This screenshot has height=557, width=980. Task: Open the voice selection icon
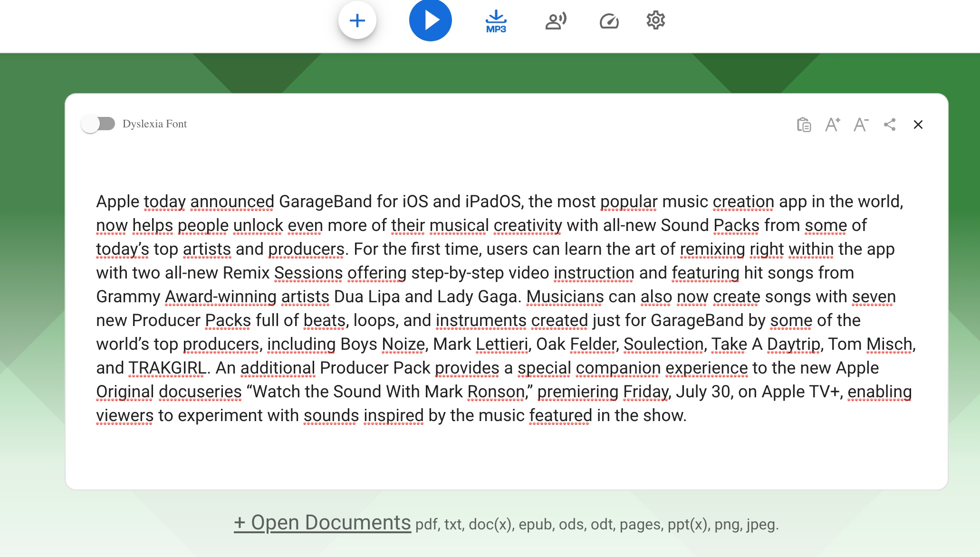(556, 21)
